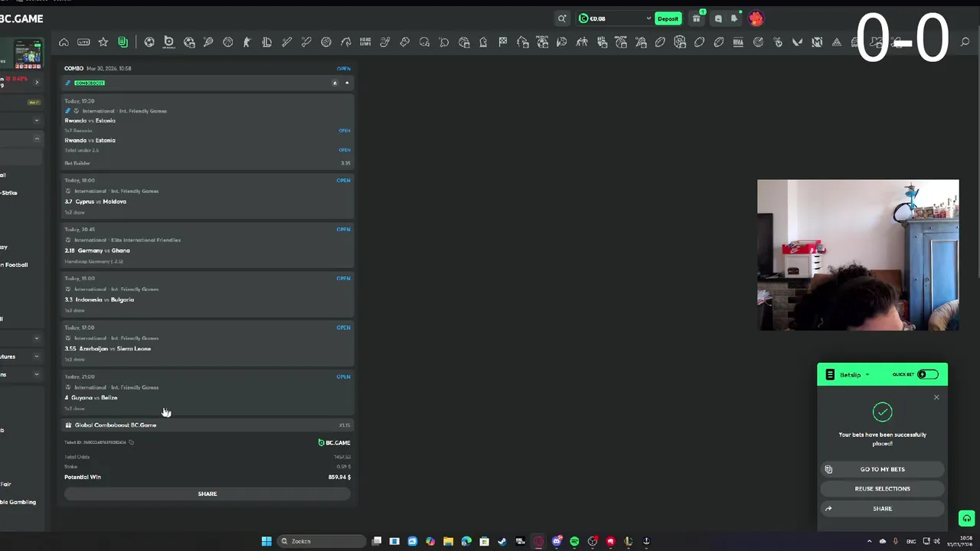The image size is (980, 551).
Task: Expand the Betslip dropdown arrow
Action: pyautogui.click(x=867, y=375)
